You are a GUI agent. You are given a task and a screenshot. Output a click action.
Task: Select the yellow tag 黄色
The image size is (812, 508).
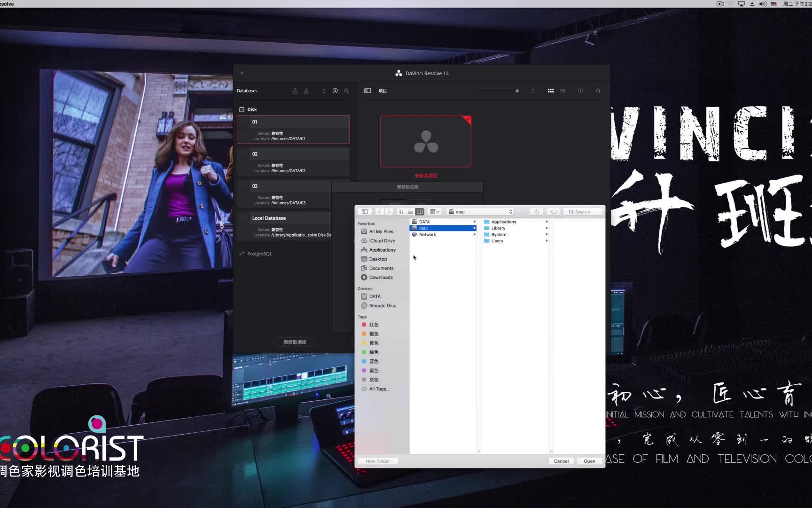pos(370,343)
